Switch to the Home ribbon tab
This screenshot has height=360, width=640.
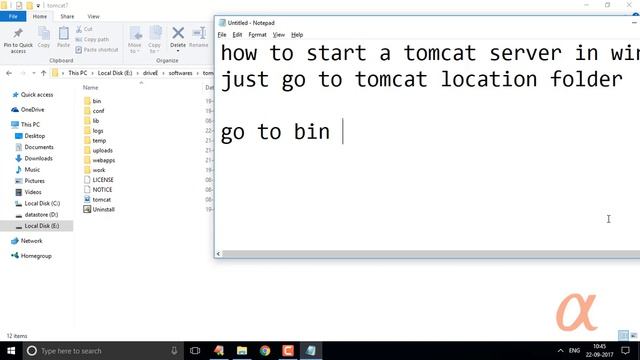pos(40,16)
